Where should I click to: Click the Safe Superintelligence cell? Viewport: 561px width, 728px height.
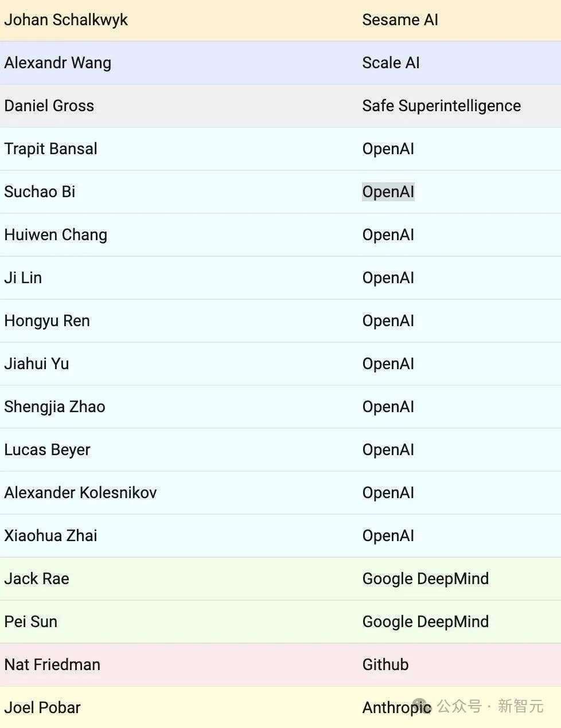[x=442, y=106]
